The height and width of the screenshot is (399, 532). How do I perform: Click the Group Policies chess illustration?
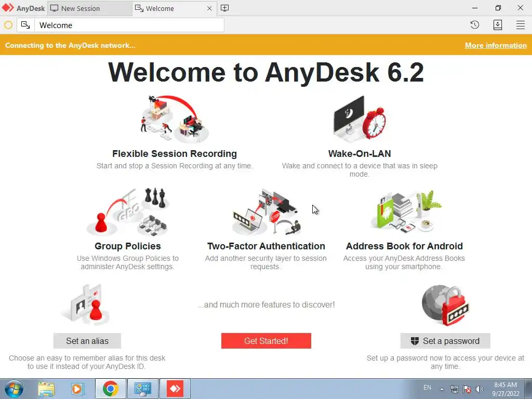pyautogui.click(x=128, y=212)
